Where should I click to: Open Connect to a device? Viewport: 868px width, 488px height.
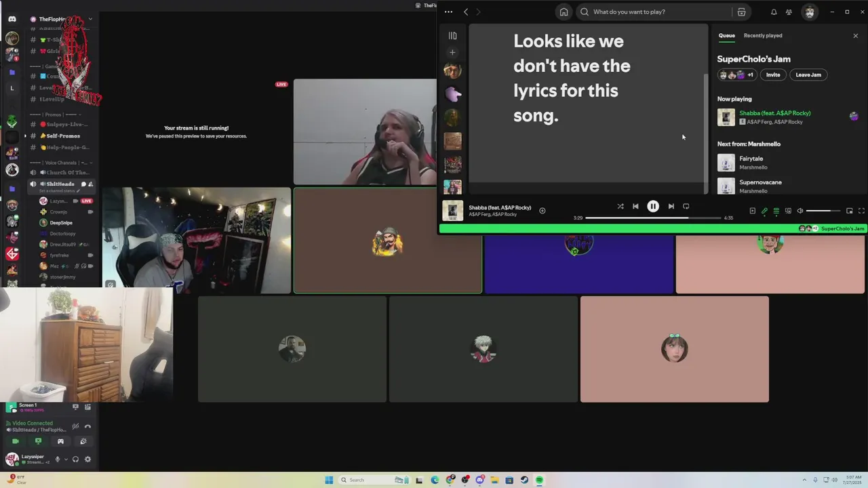pos(788,211)
